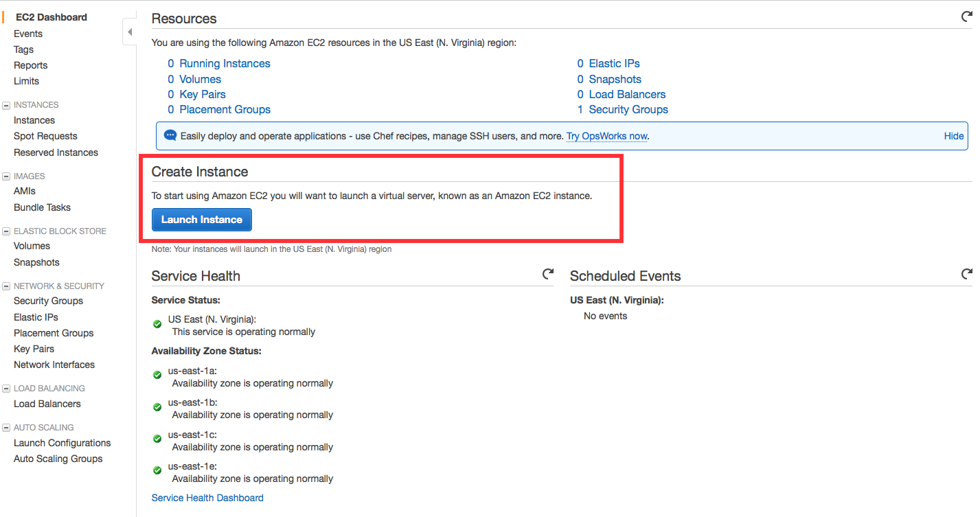Refresh the Scheduled Events panel
The width and height of the screenshot is (980, 517).
tap(966, 274)
